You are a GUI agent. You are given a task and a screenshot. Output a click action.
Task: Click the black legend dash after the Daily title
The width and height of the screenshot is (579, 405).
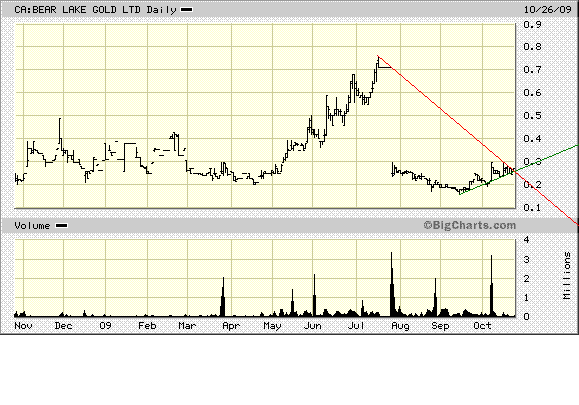(x=186, y=10)
